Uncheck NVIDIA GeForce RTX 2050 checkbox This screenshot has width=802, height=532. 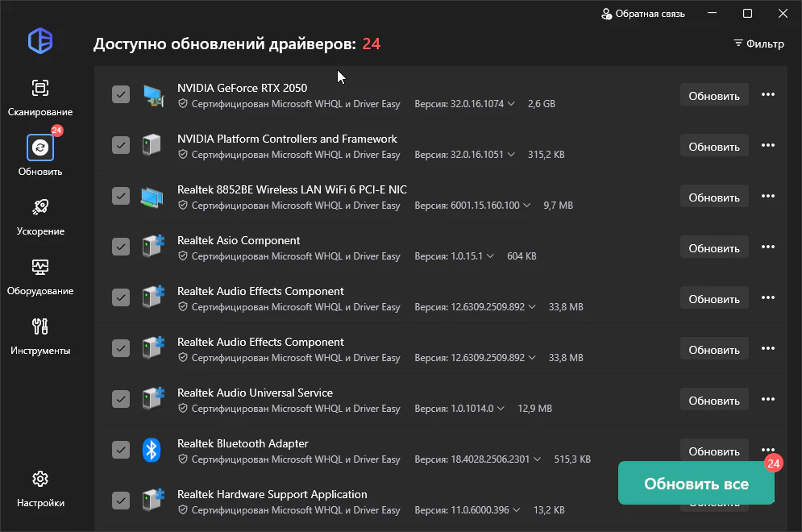(x=121, y=94)
